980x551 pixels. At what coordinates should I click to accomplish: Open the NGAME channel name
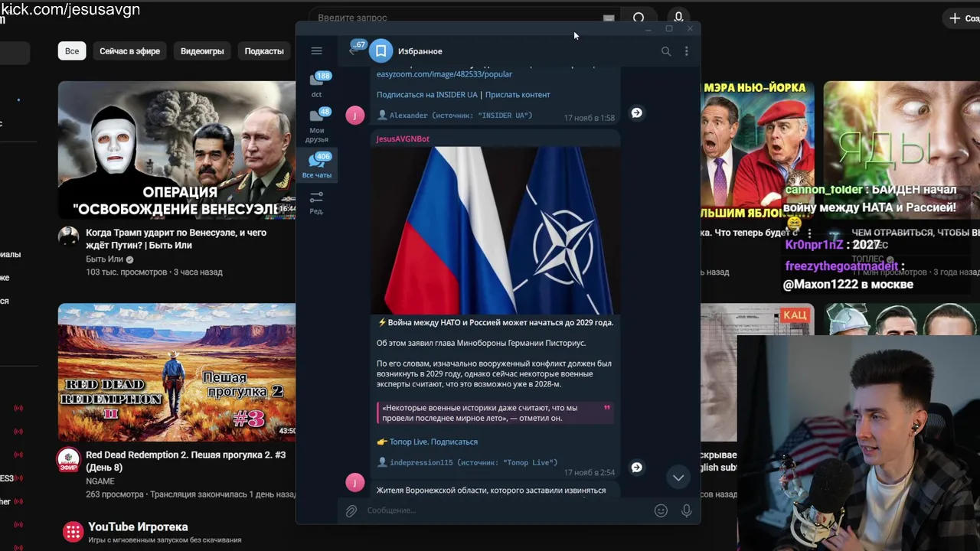(x=100, y=481)
